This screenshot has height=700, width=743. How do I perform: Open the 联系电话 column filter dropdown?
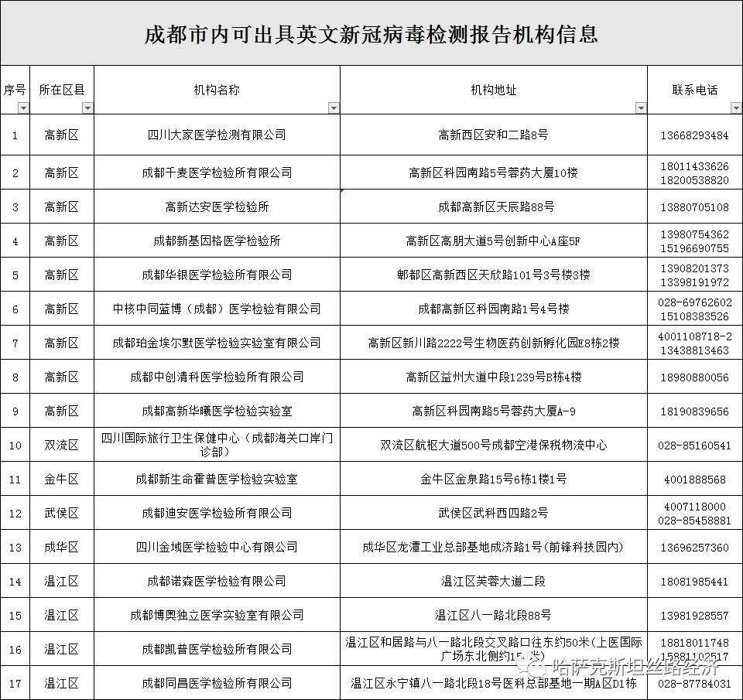(x=734, y=108)
